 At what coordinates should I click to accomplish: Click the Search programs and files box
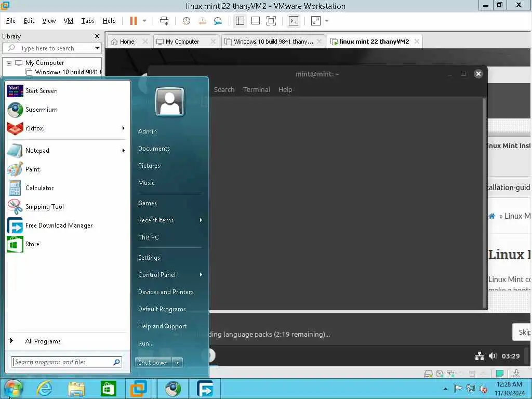click(66, 362)
